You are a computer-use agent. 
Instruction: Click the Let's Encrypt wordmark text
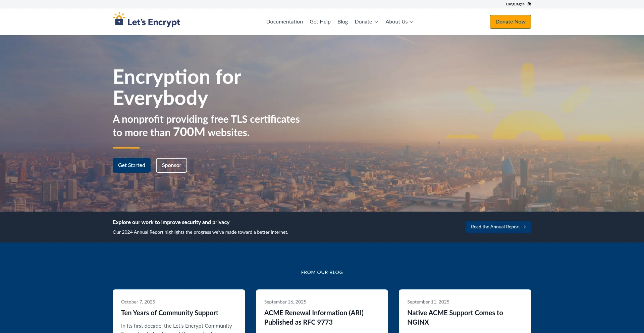154,22
